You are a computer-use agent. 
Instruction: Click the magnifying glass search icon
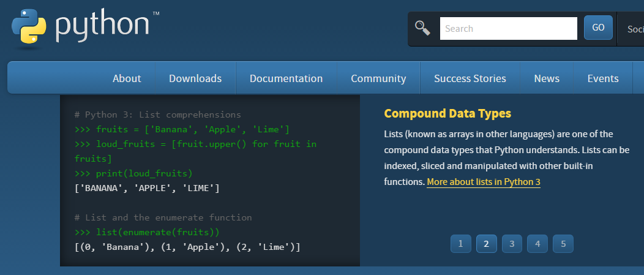tap(422, 28)
